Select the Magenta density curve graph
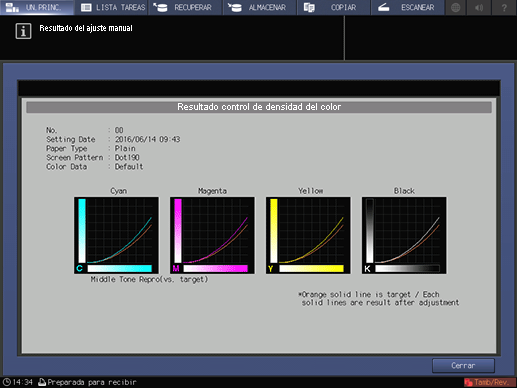Screen dimensions: 517x388 [212, 235]
